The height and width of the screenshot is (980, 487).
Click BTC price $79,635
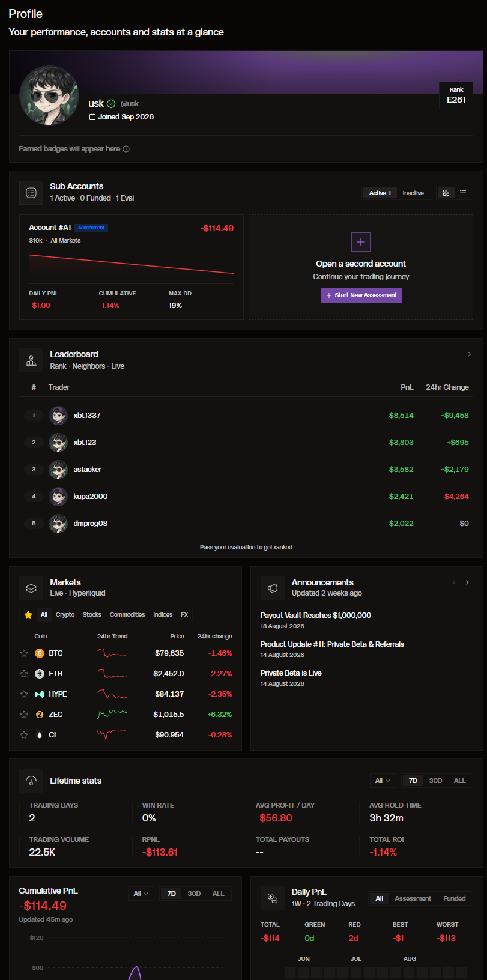(169, 653)
